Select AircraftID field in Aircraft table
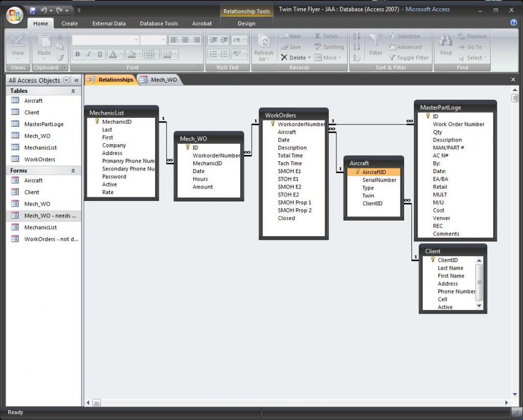Screen dimensions: 523x420 click(x=374, y=172)
